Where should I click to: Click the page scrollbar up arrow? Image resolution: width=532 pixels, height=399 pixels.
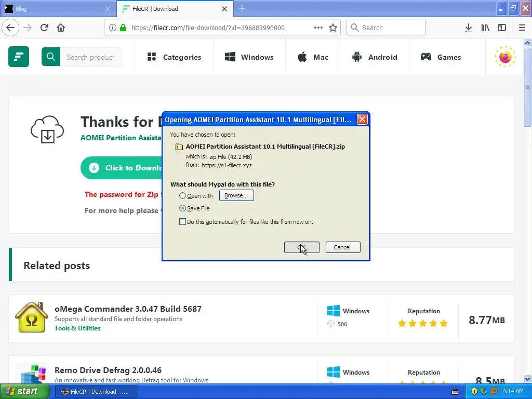pos(527,43)
